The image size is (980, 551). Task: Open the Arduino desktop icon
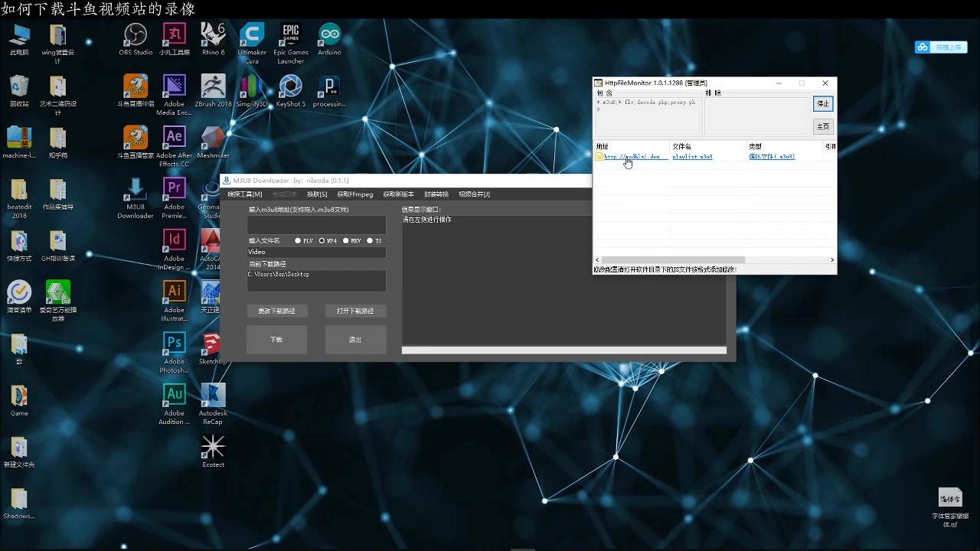click(x=329, y=39)
